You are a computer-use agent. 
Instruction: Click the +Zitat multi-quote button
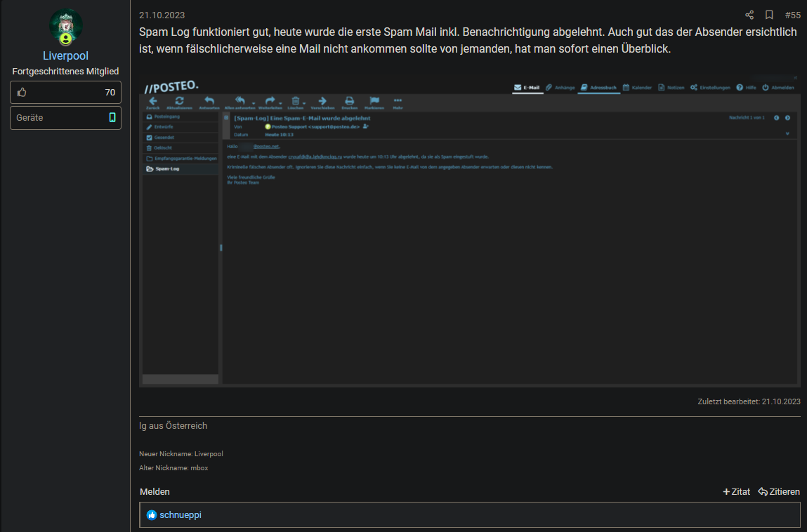pyautogui.click(x=736, y=491)
